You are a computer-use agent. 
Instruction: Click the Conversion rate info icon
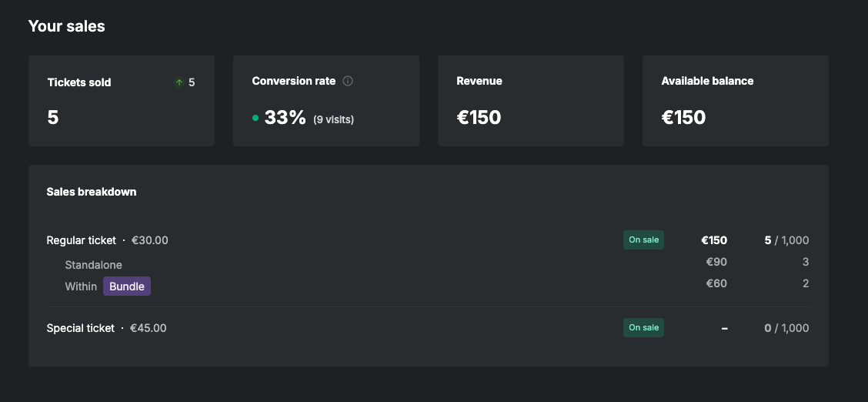tap(348, 81)
